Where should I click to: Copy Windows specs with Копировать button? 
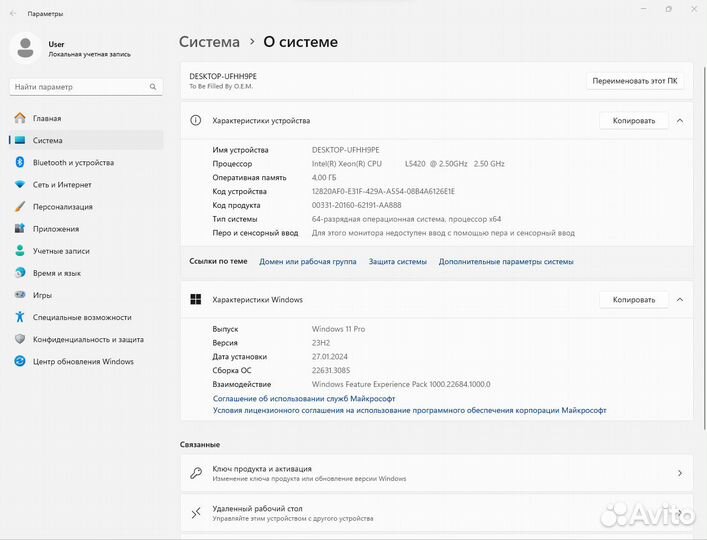(x=634, y=299)
